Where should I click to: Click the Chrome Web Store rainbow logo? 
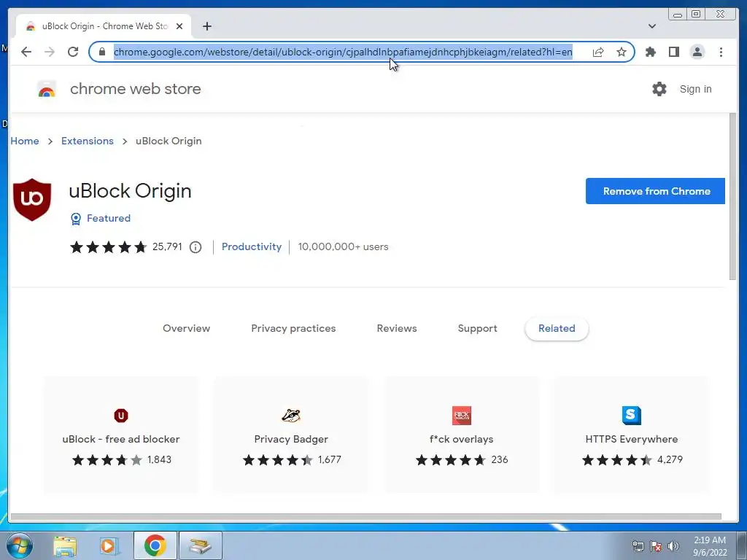(47, 89)
